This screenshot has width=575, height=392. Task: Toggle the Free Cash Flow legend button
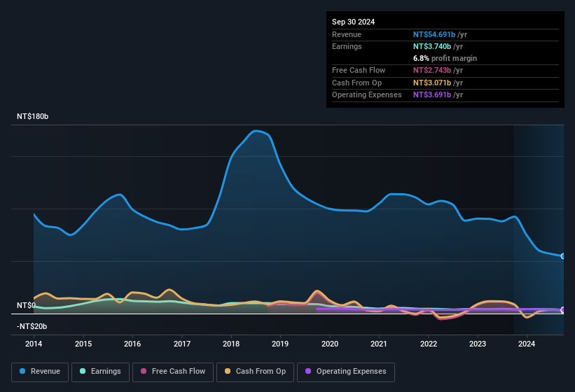pos(173,372)
